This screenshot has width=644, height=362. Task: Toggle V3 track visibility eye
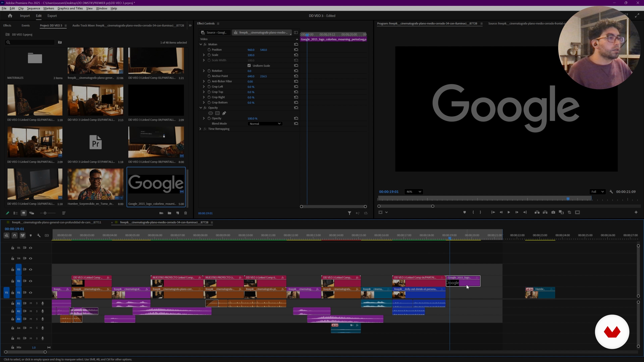(x=31, y=269)
